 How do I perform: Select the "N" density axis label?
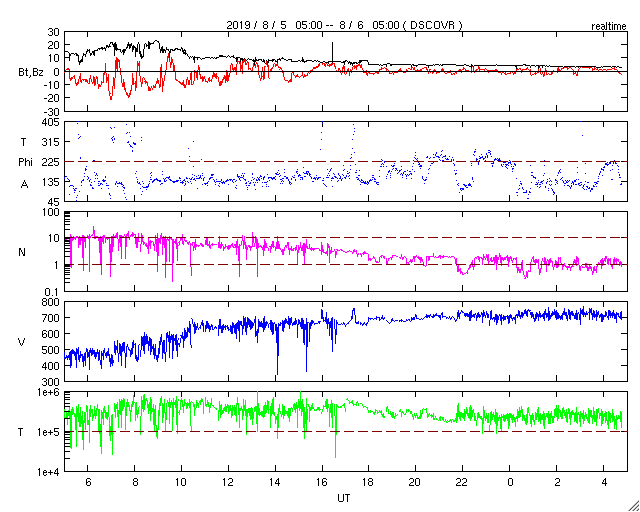click(22, 252)
